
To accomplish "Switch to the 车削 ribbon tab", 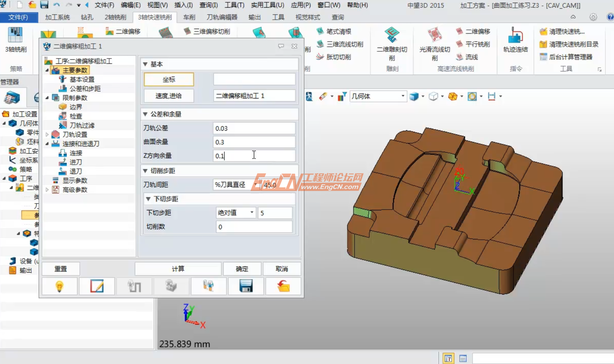I will pos(189,17).
